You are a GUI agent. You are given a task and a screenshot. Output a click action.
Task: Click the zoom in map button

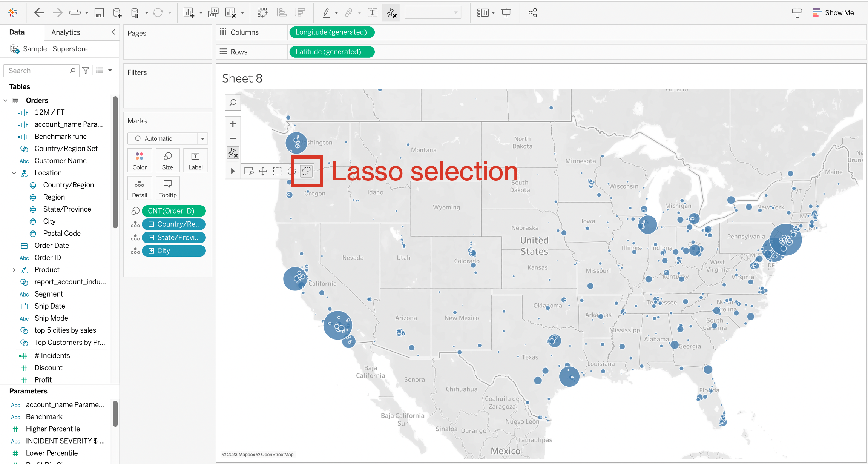[233, 123]
